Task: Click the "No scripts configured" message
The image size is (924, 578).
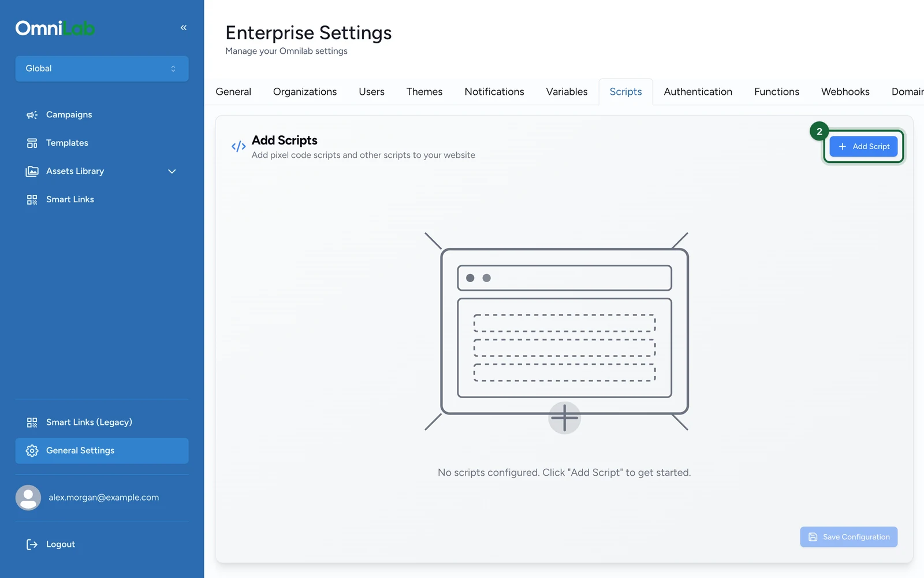Action: click(x=564, y=473)
